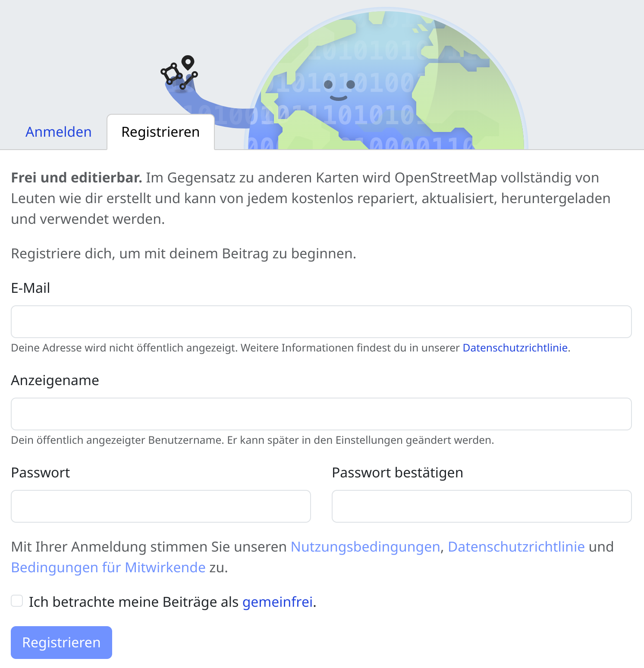Click inside the Anzeigename input field
The image size is (644, 668).
321,414
